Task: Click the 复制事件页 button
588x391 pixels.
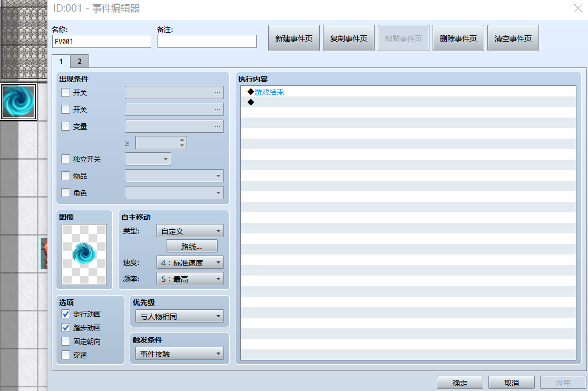Action: click(349, 38)
